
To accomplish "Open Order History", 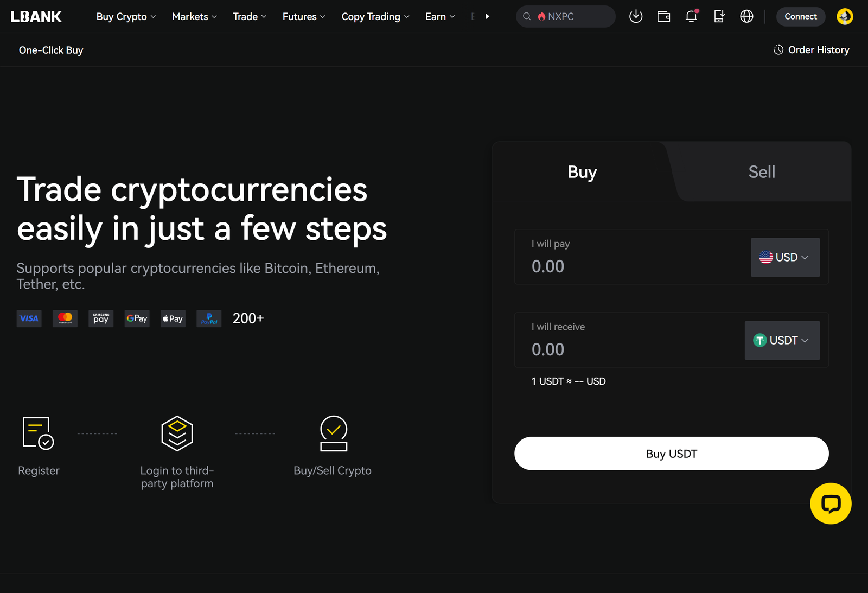I will pyautogui.click(x=811, y=50).
